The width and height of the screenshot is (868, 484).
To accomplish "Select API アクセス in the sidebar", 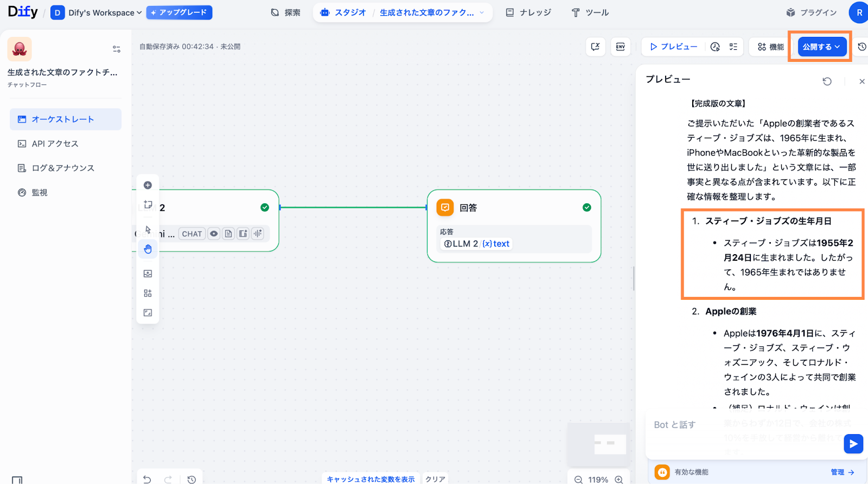I will (55, 144).
